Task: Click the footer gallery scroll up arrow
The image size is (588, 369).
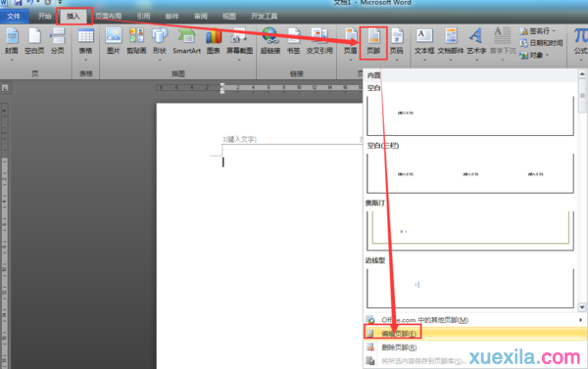Action: click(582, 73)
